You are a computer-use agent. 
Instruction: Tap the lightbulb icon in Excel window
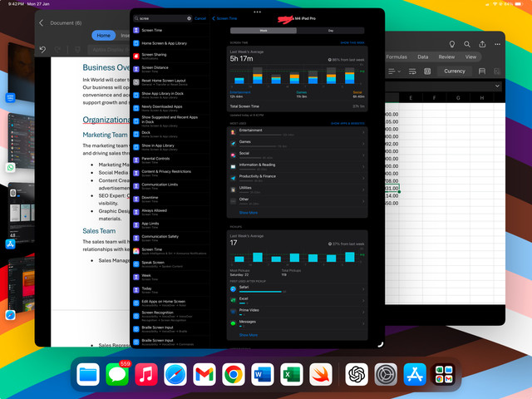(x=452, y=44)
